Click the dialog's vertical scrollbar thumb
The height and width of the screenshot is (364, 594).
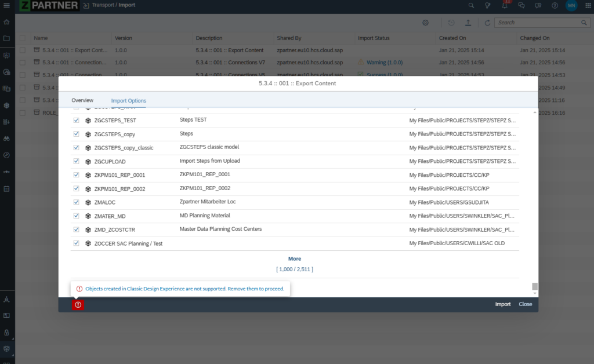535,286
